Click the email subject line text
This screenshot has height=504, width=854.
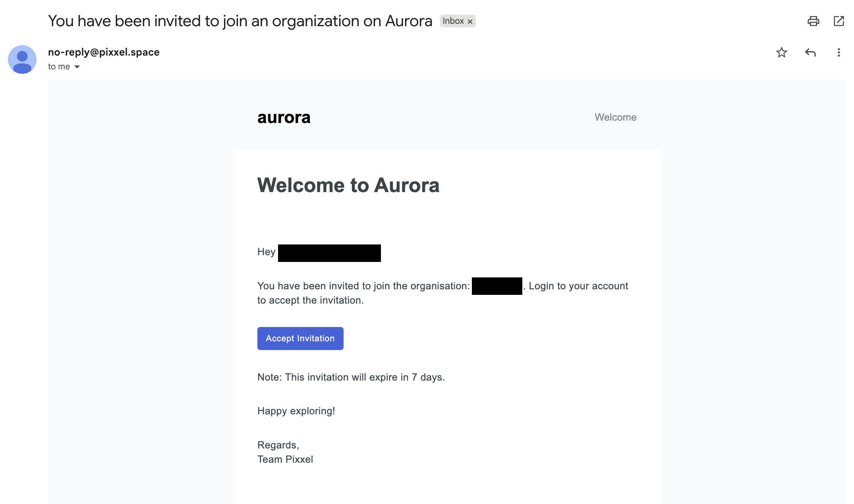[240, 21]
